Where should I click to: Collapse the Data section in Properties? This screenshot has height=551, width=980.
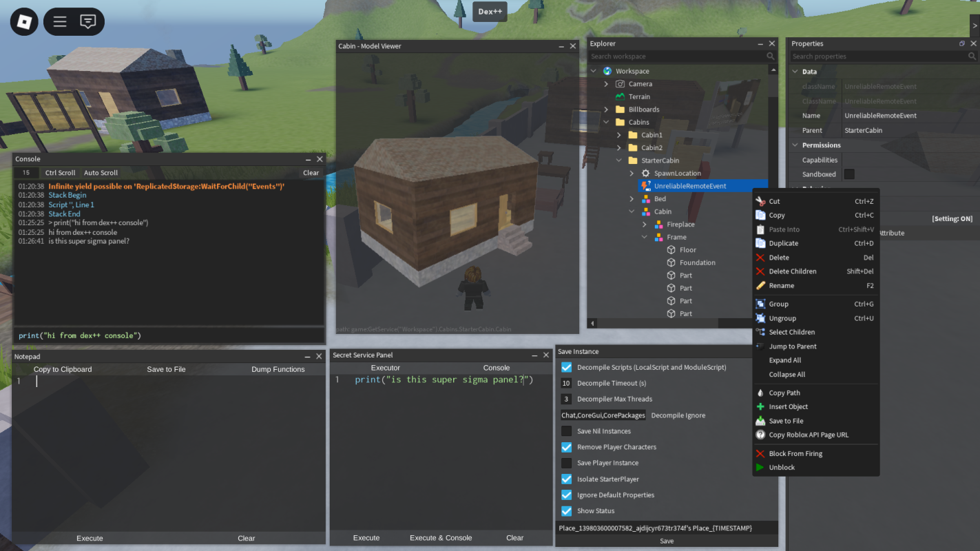[795, 72]
